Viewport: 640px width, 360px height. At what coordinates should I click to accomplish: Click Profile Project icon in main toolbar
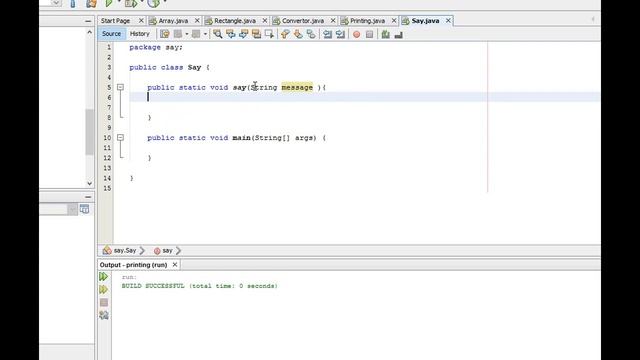pos(153,3)
